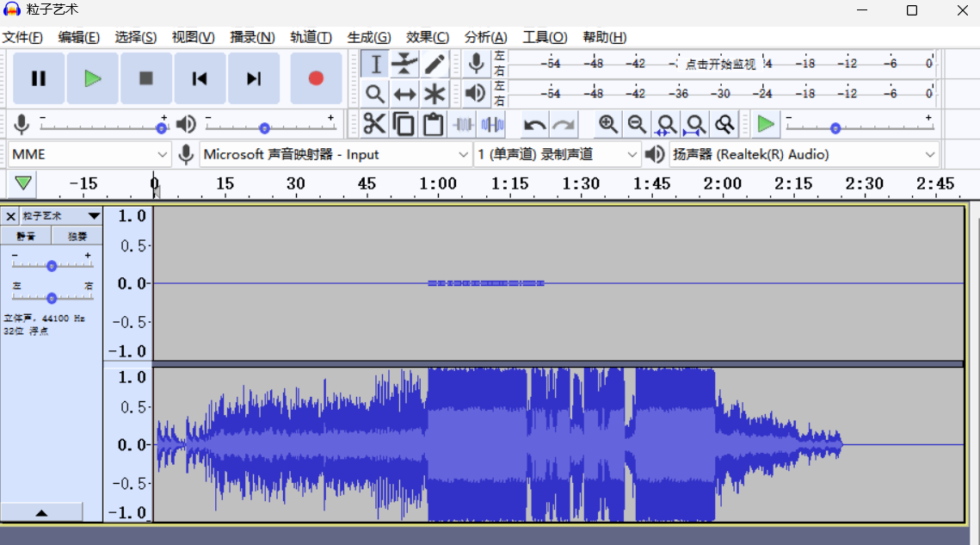
Task: Select the Envelope tool
Action: pyautogui.click(x=404, y=65)
